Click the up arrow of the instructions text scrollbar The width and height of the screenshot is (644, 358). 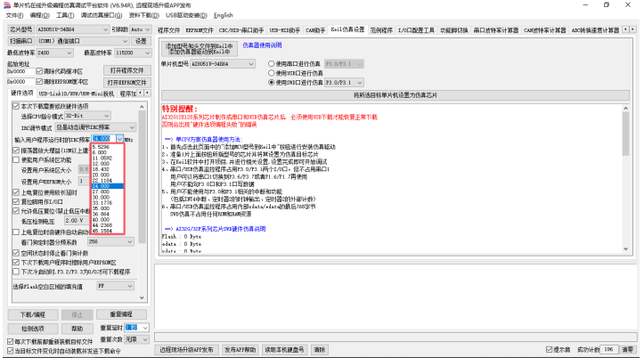(x=625, y=109)
